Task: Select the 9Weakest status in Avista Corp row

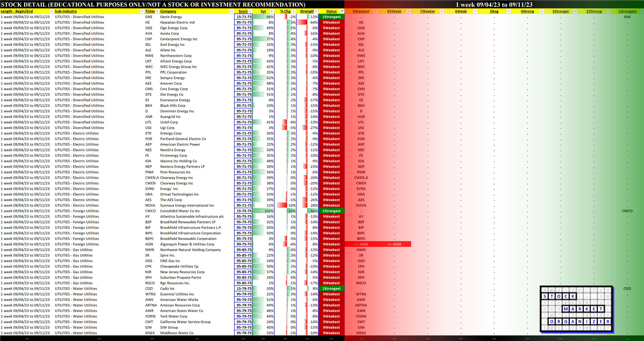Action: (x=331, y=33)
